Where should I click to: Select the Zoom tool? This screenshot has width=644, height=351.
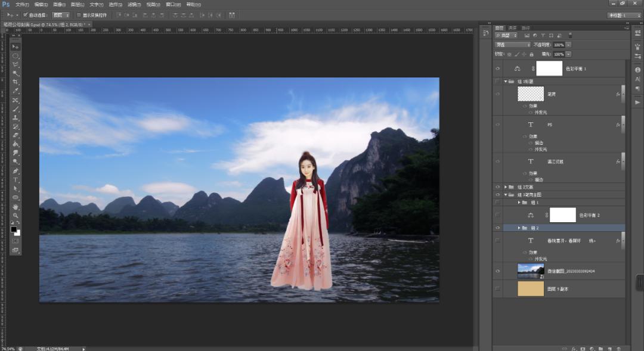click(16, 215)
